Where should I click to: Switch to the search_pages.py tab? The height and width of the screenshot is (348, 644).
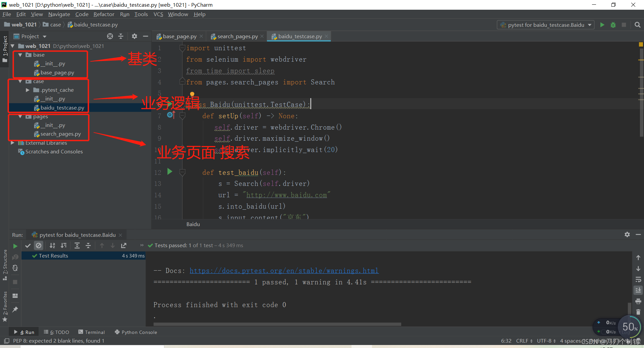click(x=236, y=36)
